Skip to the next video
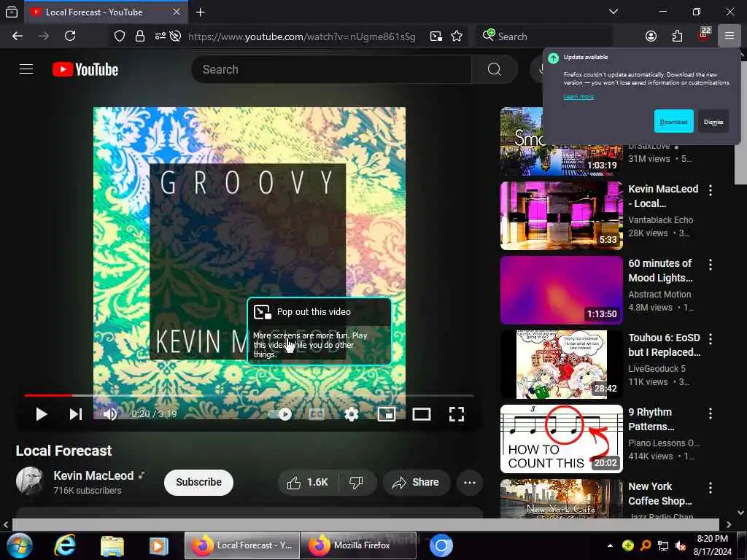Screen dimensions: 747x560 point(76,414)
